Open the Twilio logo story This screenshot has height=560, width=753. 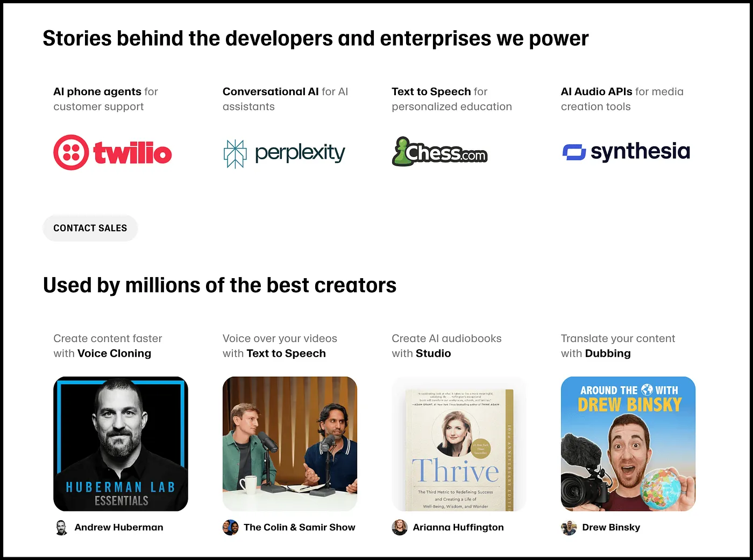pyautogui.click(x=112, y=153)
